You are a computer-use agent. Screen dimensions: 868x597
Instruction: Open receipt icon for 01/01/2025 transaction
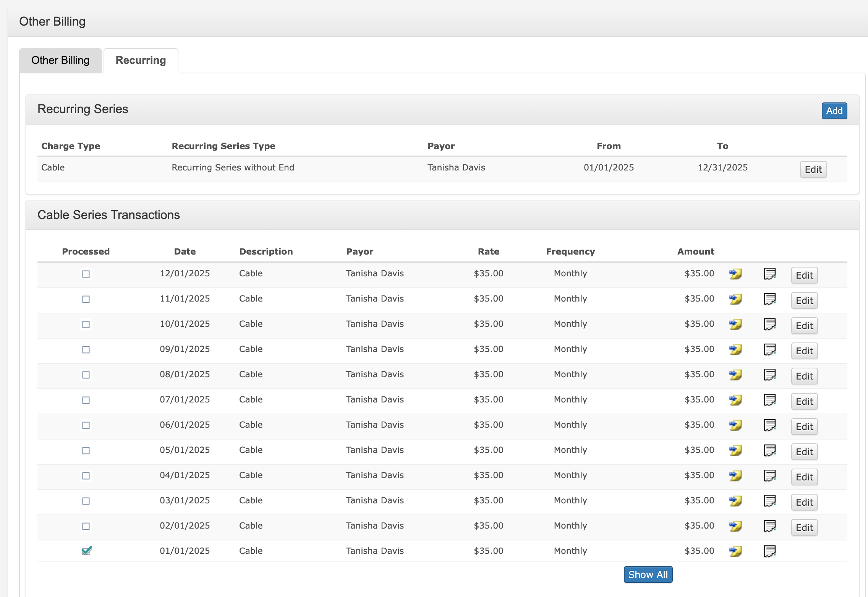769,552
